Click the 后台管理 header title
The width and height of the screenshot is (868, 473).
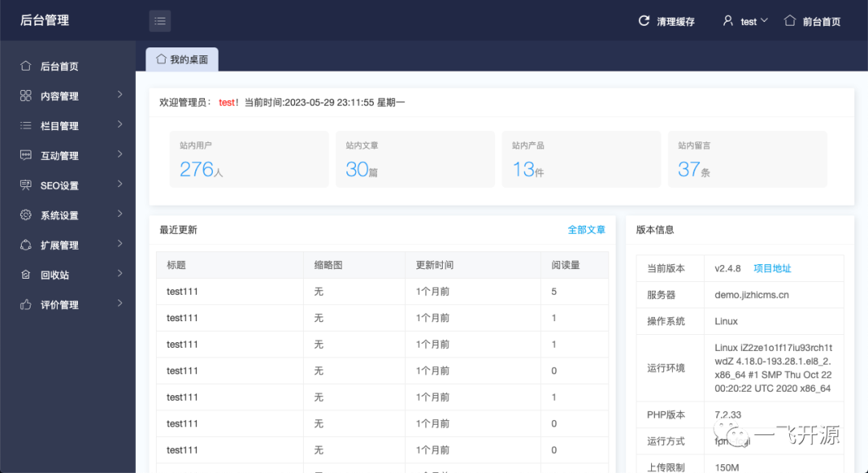click(44, 20)
